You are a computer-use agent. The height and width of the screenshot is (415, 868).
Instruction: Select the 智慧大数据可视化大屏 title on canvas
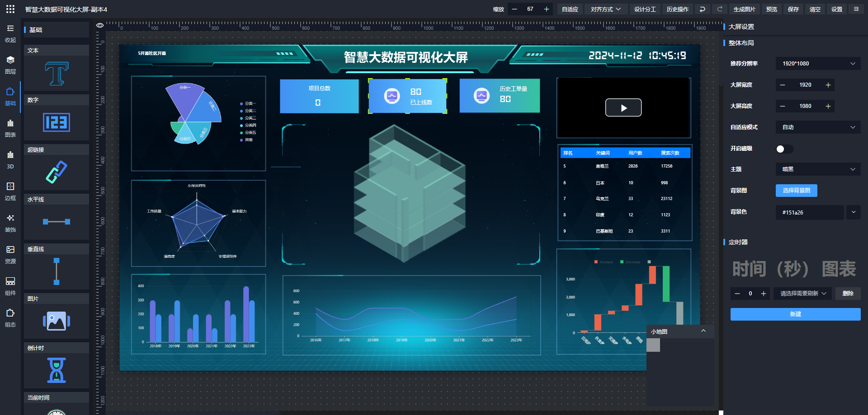406,57
